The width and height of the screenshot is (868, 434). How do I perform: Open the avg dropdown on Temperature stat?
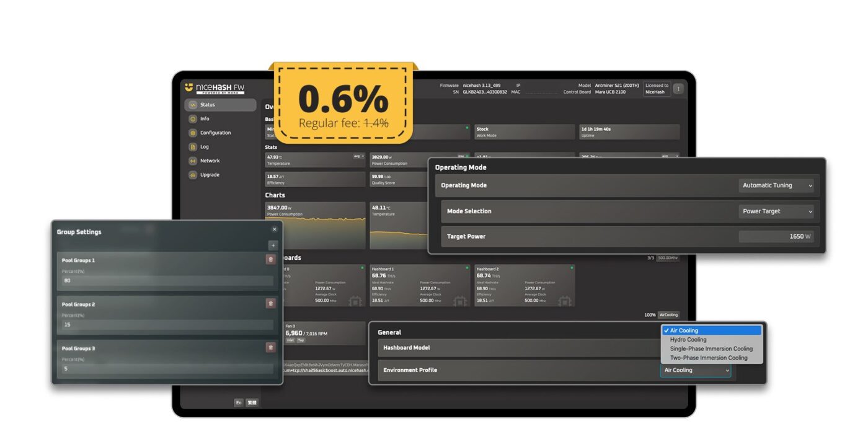[359, 157]
